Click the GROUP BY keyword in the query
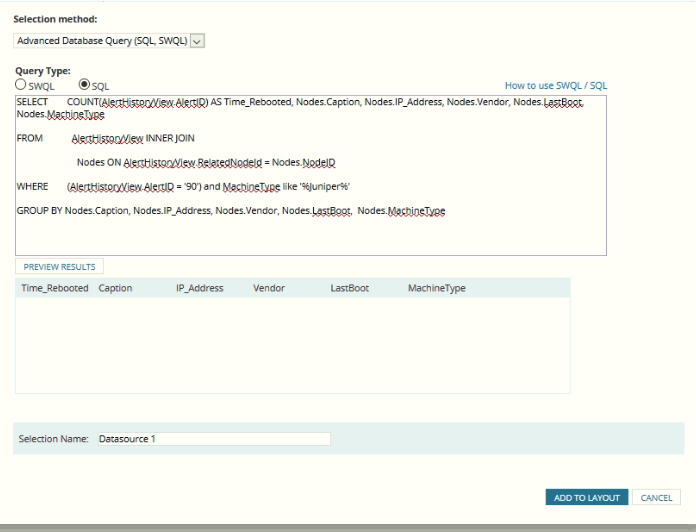The image size is (696, 532). click(x=40, y=211)
